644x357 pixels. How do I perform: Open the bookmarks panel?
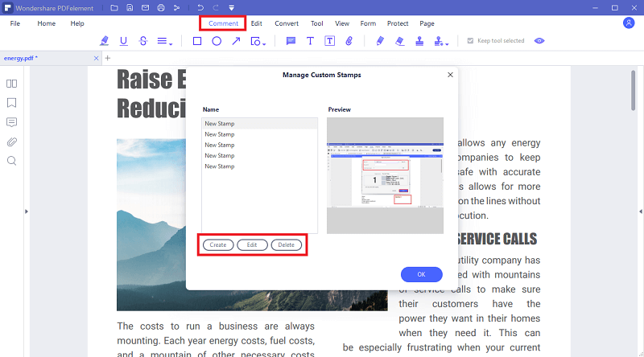point(11,103)
